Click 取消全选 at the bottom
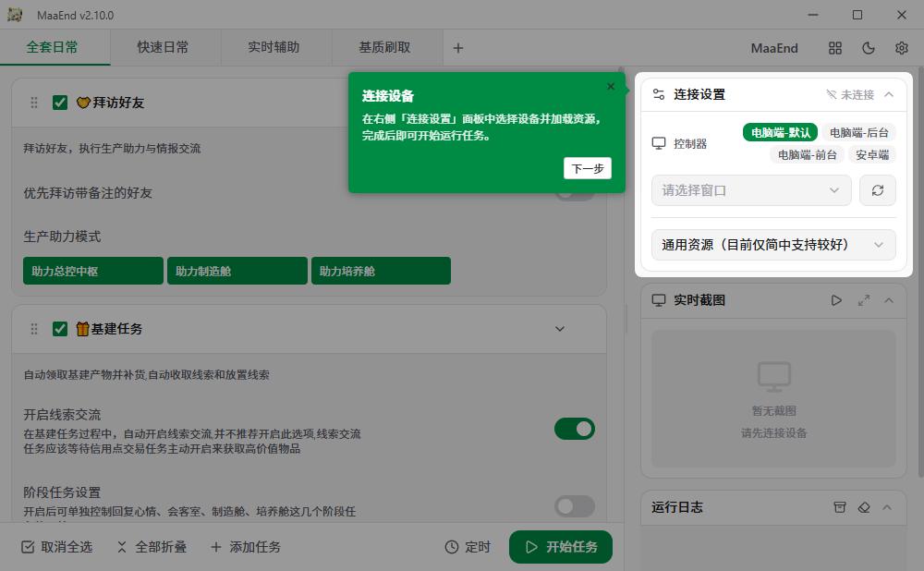The width and height of the screenshot is (924, 571). coord(56,547)
